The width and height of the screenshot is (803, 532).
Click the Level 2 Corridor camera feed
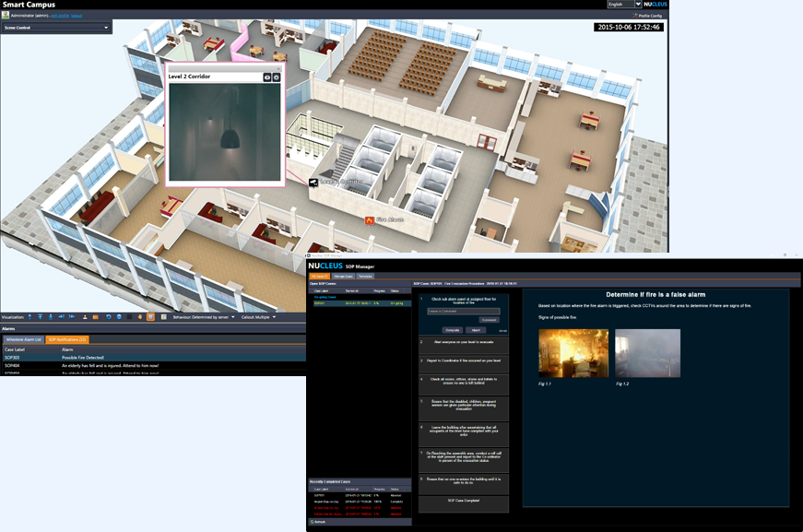pyautogui.click(x=225, y=132)
